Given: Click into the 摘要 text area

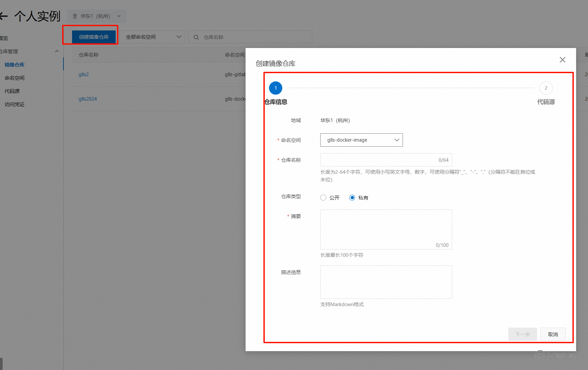Looking at the screenshot, I should tap(386, 229).
